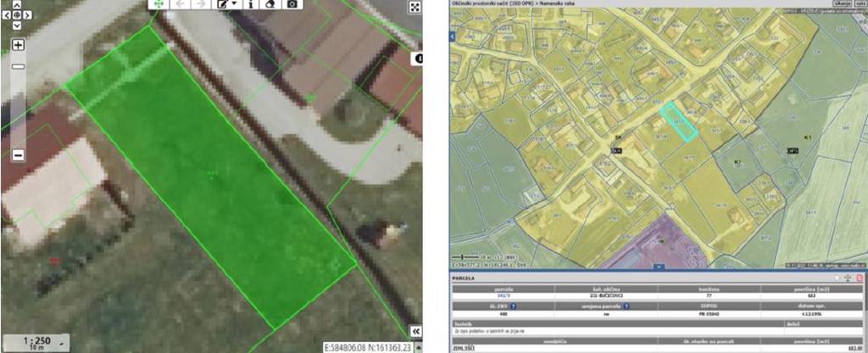Toggle fullscreen map view
This screenshot has height=353, width=868.
point(415,7)
